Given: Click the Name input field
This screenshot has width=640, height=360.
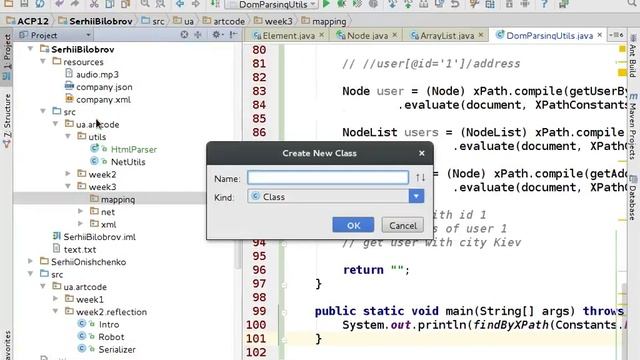Looking at the screenshot, I should point(328,178).
